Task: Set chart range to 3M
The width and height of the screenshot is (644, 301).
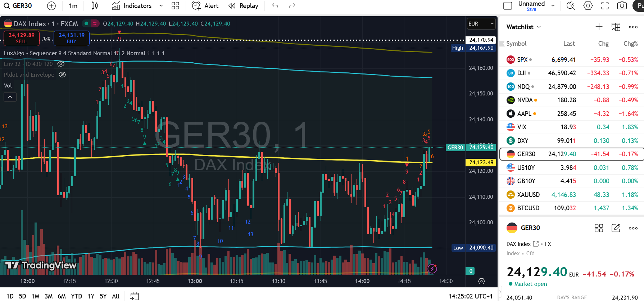Action: (x=49, y=296)
